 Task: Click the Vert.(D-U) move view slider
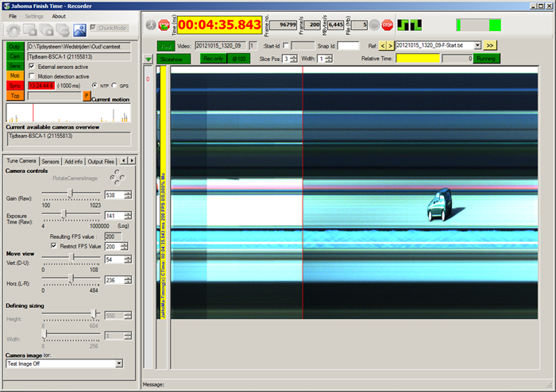coord(71,258)
